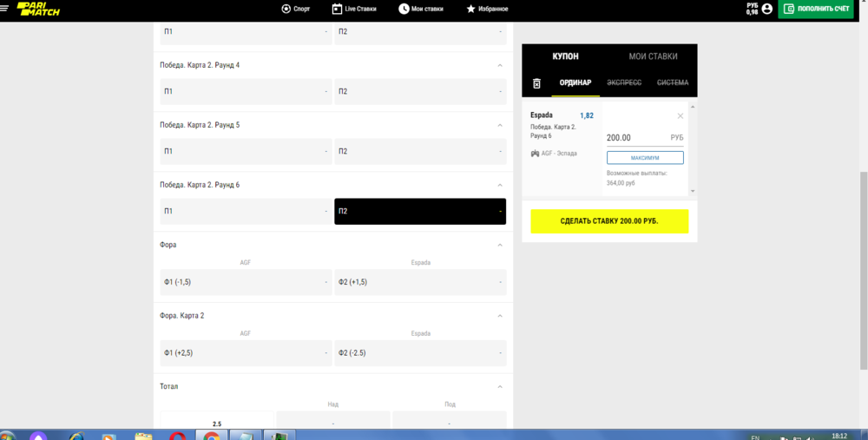
Task: Click the page vertical scrollbar thumb
Action: tap(864, 270)
